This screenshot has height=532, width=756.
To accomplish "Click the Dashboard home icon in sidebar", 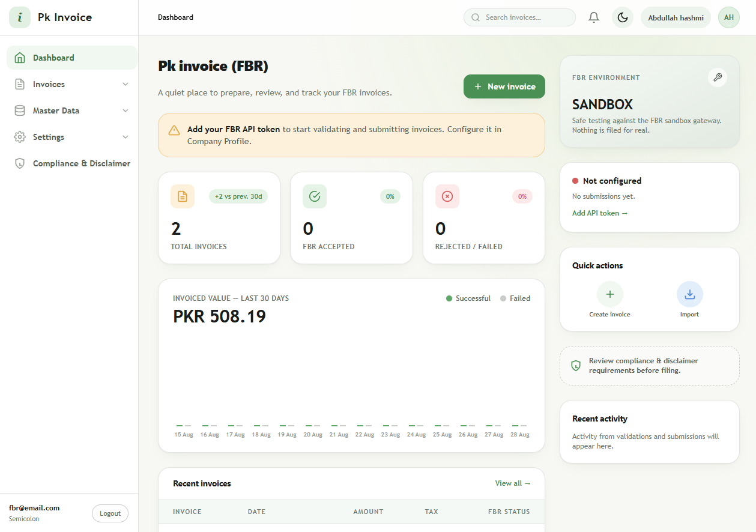I will point(20,58).
